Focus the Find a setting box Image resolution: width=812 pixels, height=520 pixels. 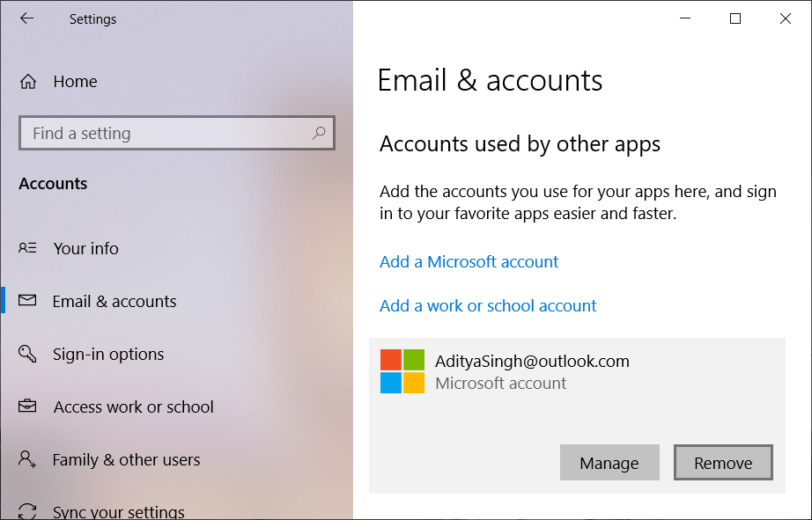[x=177, y=133]
